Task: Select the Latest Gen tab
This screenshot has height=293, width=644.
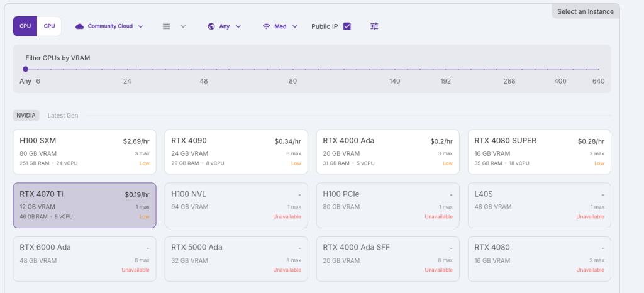Action: 63,116
